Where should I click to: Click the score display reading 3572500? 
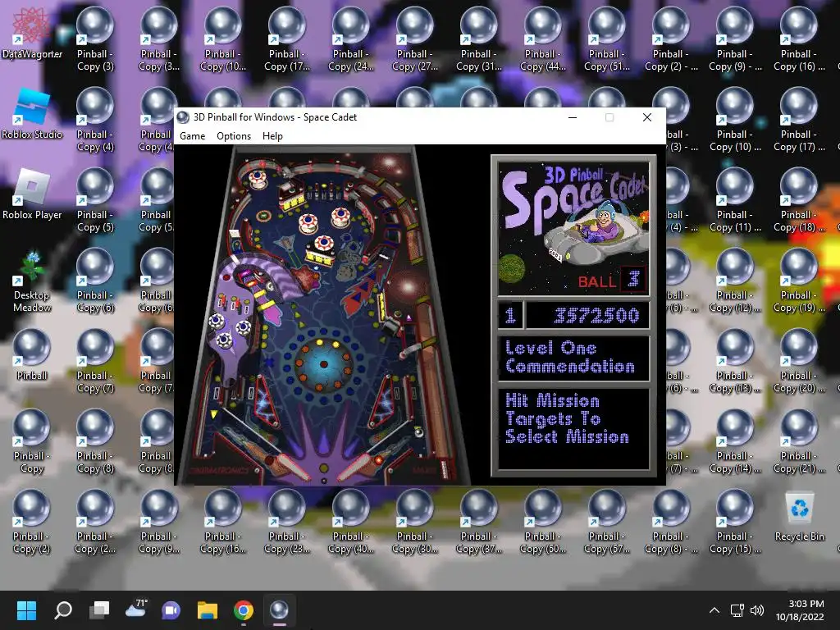587,315
